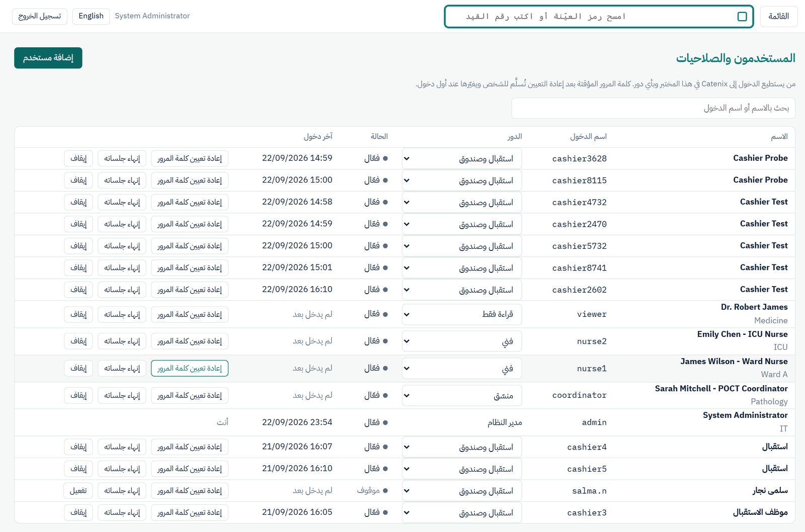Viewport: 805px width, 532px height.
Task: Select username text cashier2602
Action: tap(579, 290)
